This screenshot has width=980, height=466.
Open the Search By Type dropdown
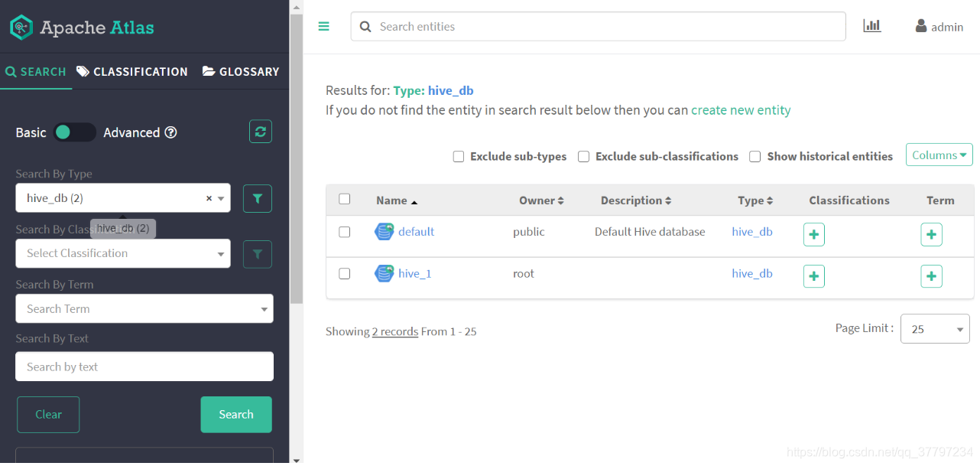tap(123, 198)
